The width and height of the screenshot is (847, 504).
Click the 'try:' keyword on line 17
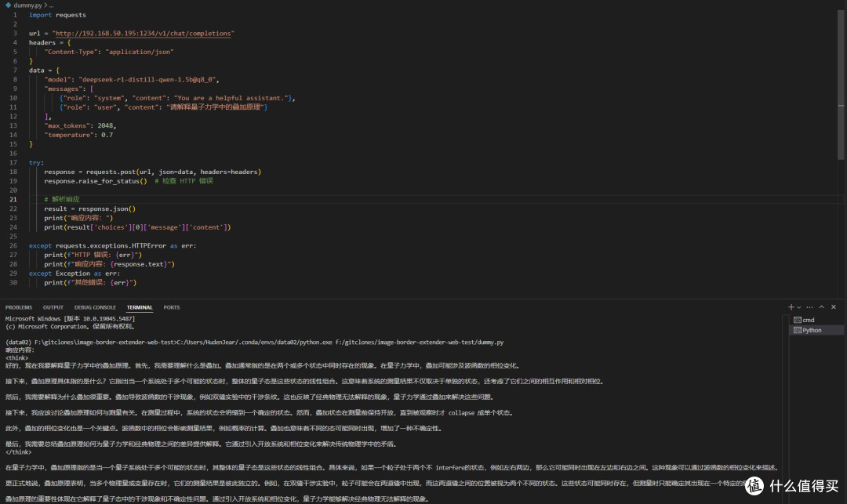click(x=36, y=163)
